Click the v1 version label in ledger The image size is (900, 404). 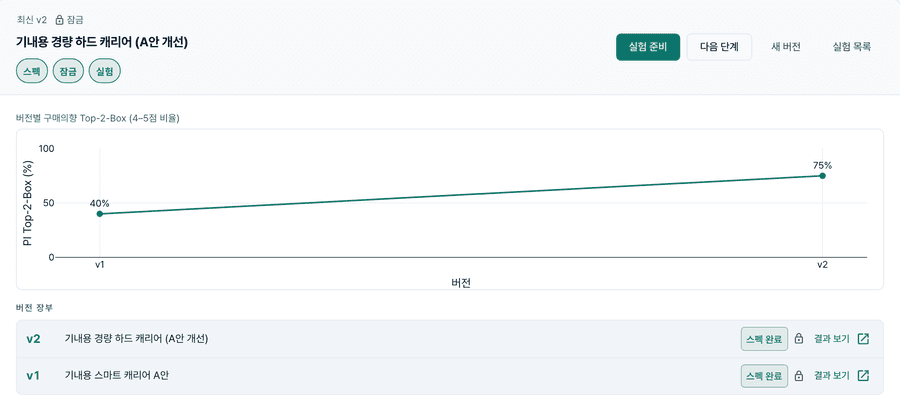pos(33,376)
